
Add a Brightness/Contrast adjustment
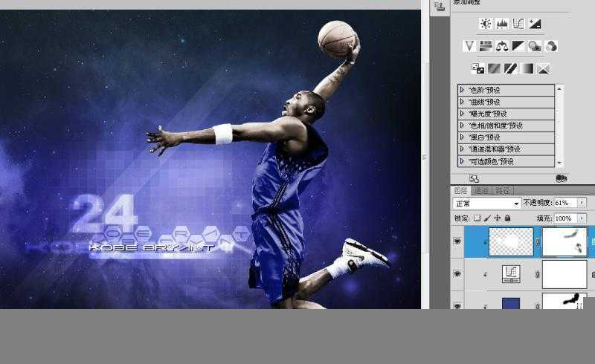486,24
